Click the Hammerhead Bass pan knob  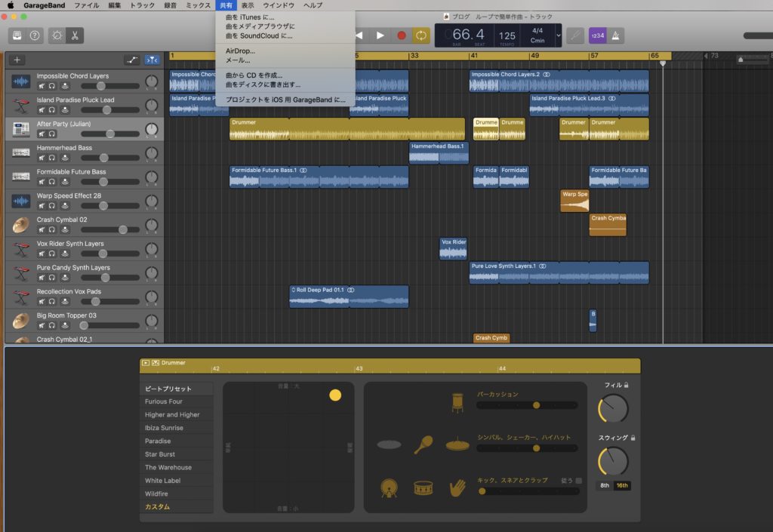(152, 153)
